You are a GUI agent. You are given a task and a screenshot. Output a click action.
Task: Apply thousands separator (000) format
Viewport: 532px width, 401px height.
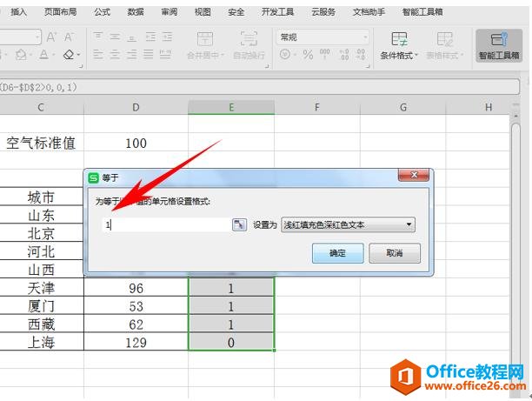pyautogui.click(x=325, y=54)
